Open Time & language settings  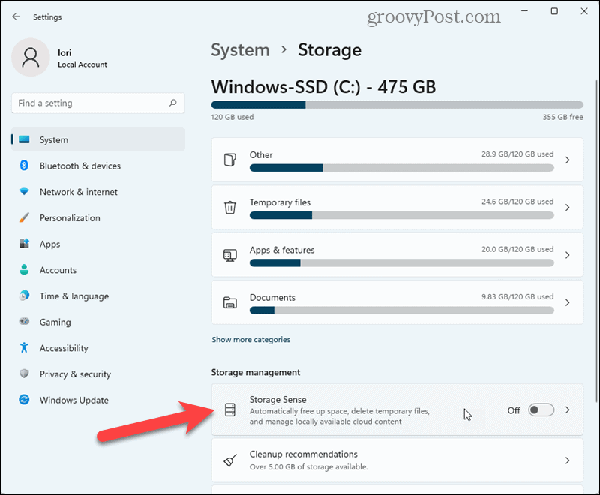click(98, 296)
